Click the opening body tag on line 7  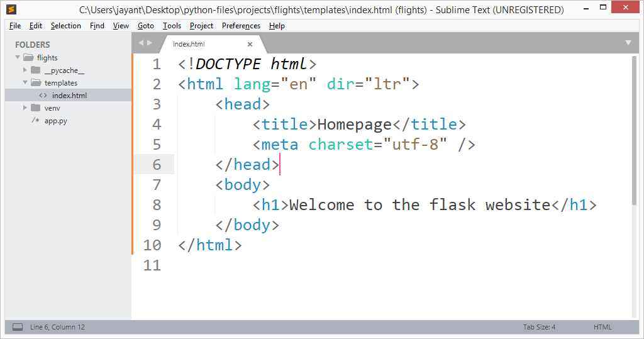pos(242,185)
